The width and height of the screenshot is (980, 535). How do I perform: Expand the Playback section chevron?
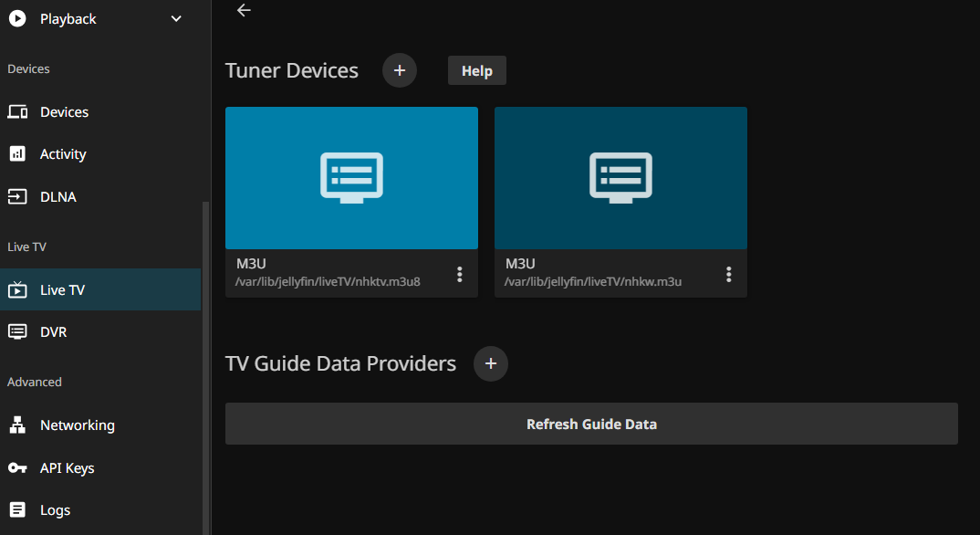click(176, 19)
